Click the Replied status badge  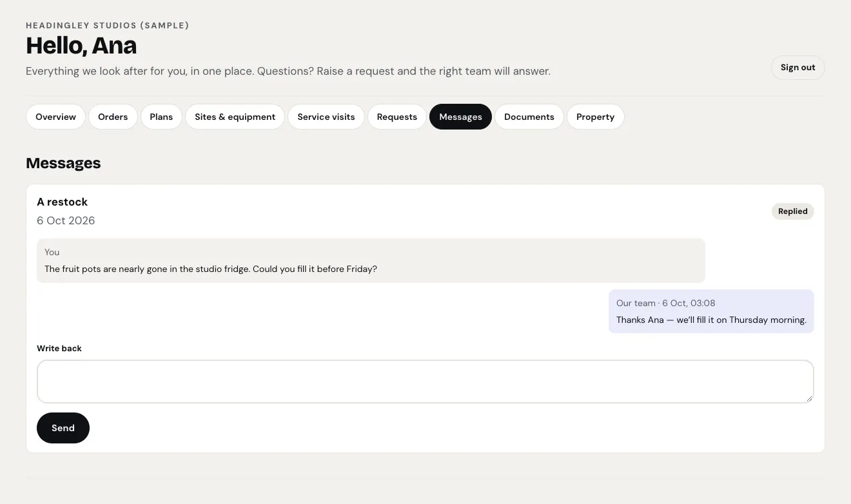(793, 211)
